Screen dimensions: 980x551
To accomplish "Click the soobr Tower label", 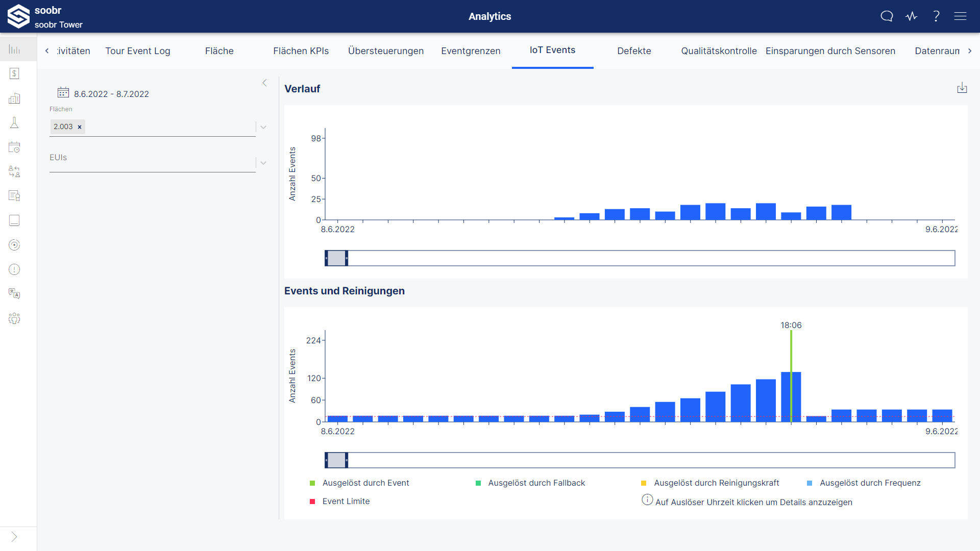I will (x=59, y=24).
